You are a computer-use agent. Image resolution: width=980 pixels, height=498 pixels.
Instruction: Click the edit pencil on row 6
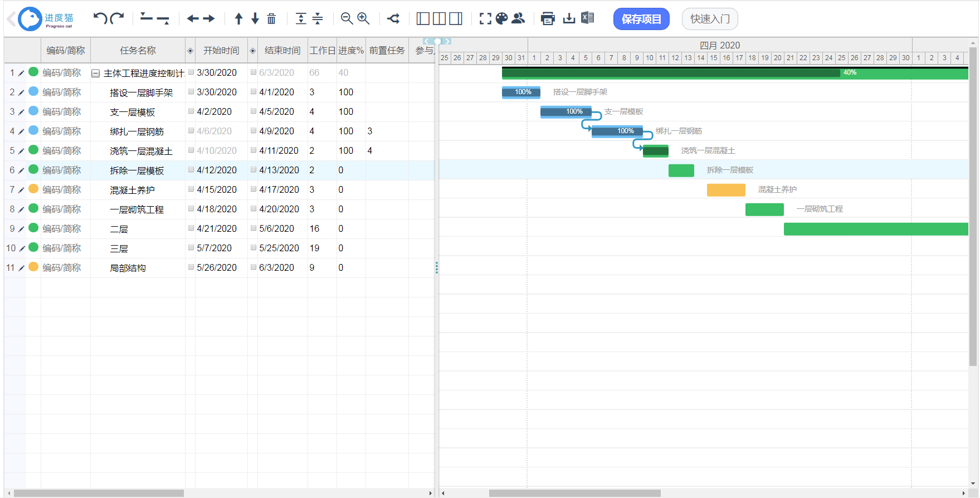click(21, 170)
